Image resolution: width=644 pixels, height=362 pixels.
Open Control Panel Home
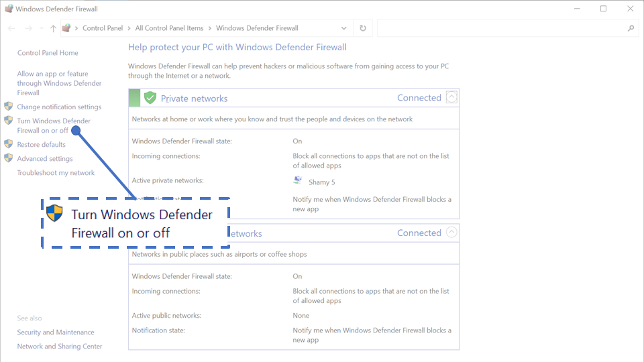[x=48, y=52]
